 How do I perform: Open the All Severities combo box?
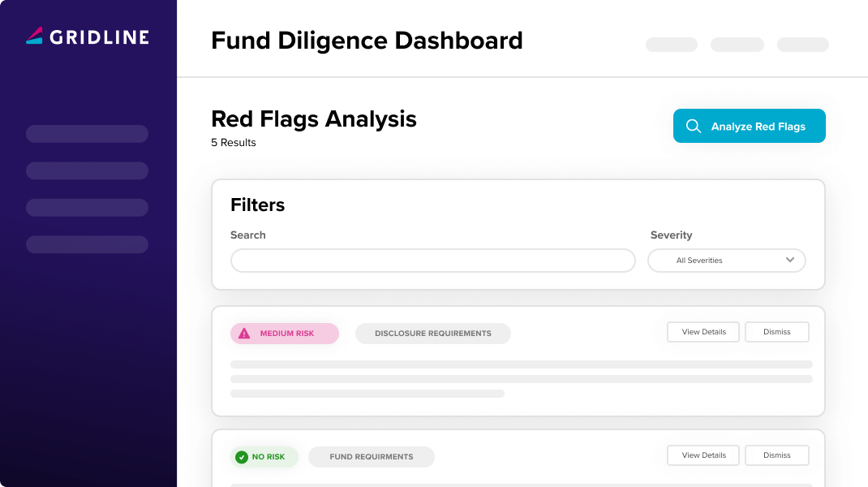pos(726,261)
